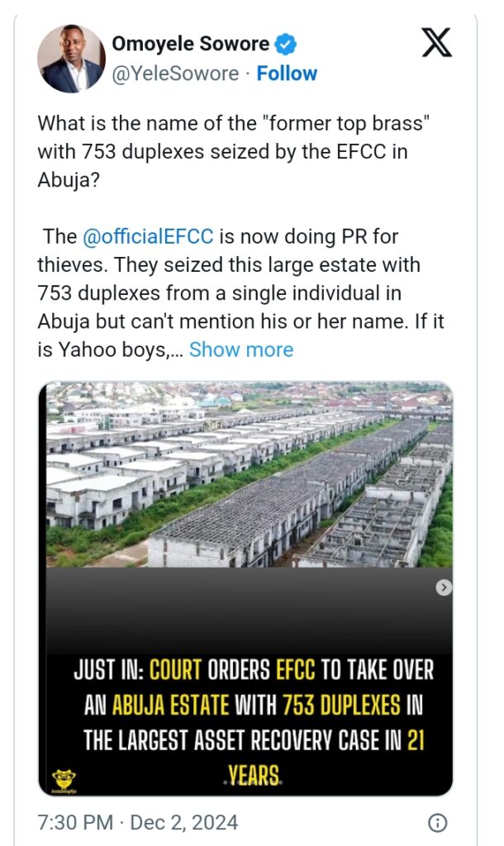Click yellow '753 DUPLEXES' caption text
This screenshot has width=504, height=846.
pyautogui.click(x=341, y=704)
